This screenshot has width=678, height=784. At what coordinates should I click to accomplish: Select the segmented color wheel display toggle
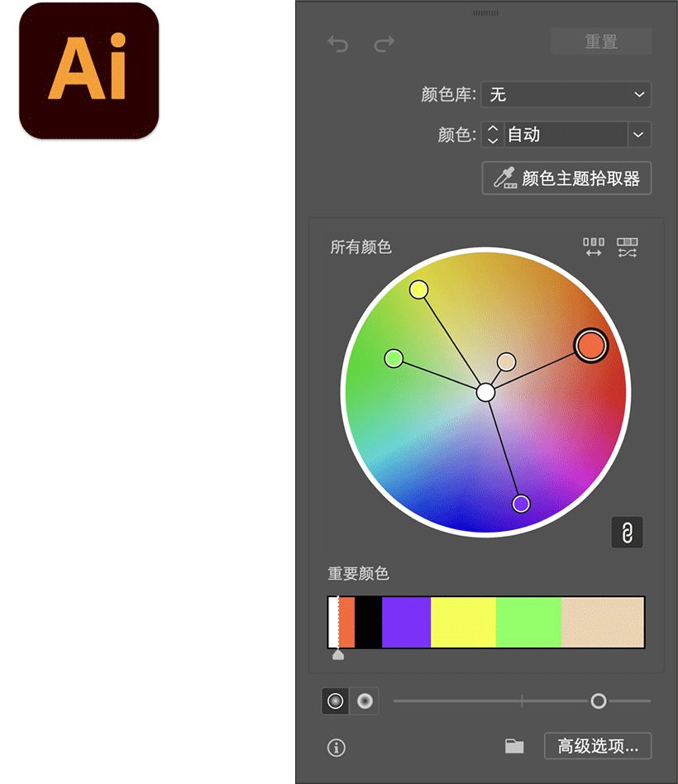(364, 700)
